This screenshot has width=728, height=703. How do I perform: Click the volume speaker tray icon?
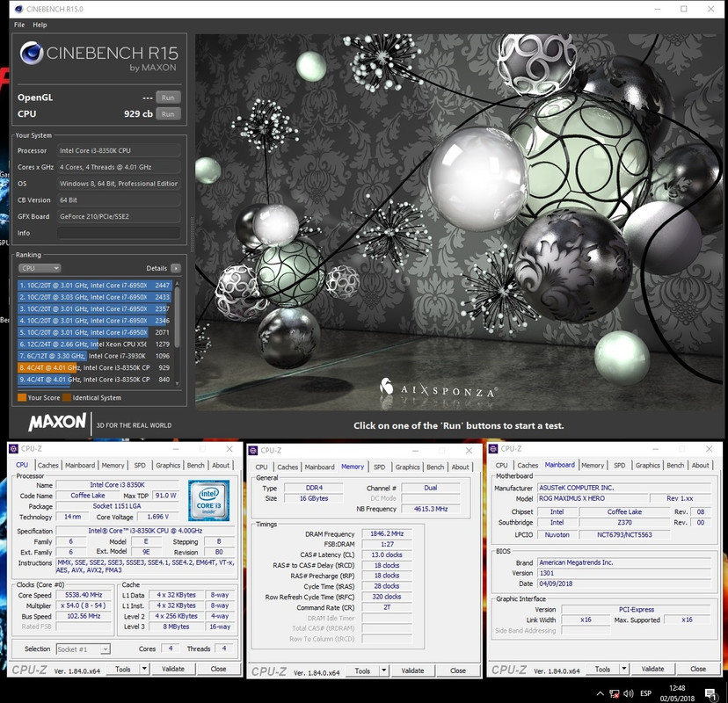tap(629, 693)
